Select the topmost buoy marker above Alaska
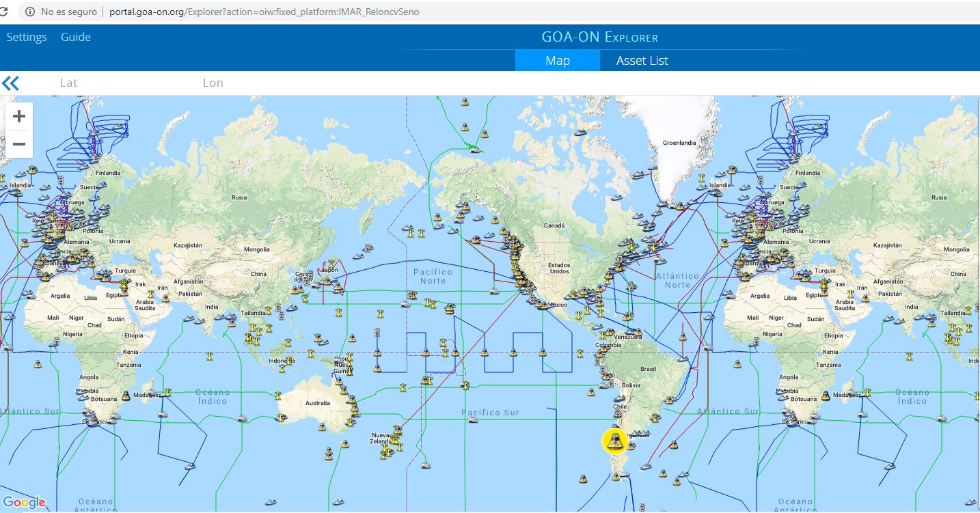This screenshot has height=513, width=980. 465,102
